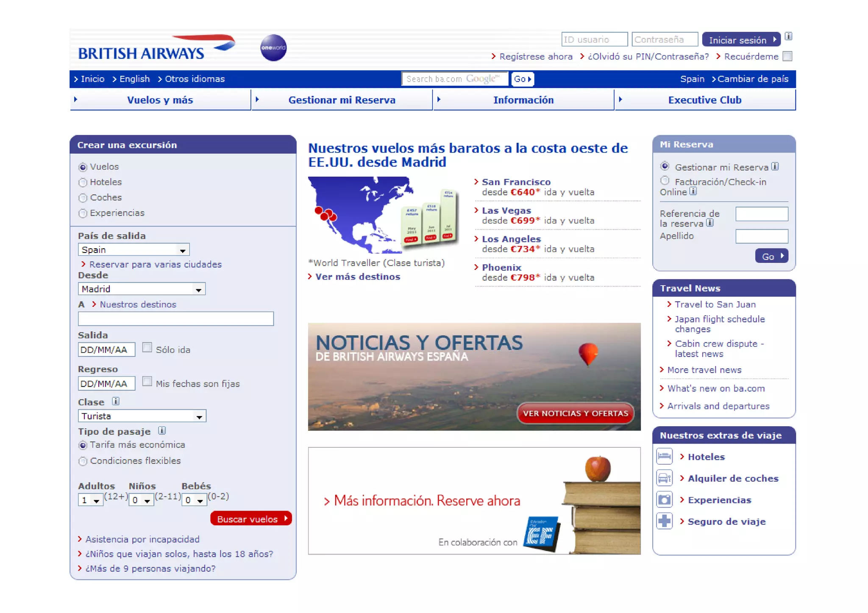
Task: Open the Las Vegas fare link
Action: click(x=506, y=210)
